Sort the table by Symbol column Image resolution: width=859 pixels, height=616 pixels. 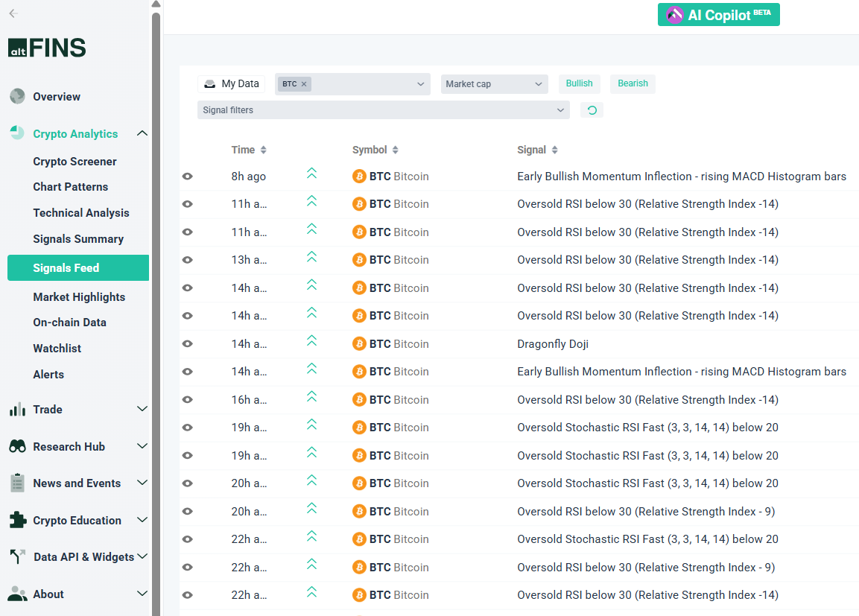click(375, 150)
